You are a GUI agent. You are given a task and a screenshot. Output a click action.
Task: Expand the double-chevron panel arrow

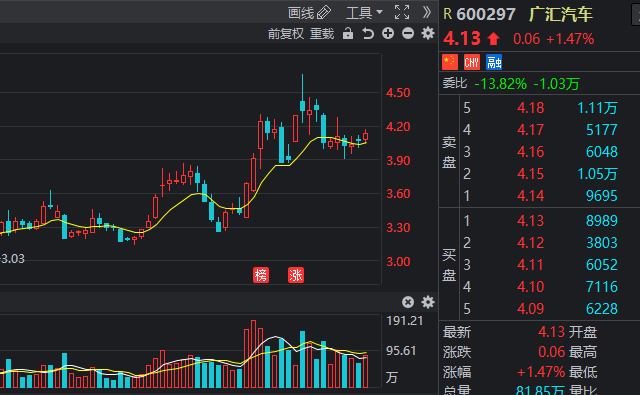click(427, 12)
